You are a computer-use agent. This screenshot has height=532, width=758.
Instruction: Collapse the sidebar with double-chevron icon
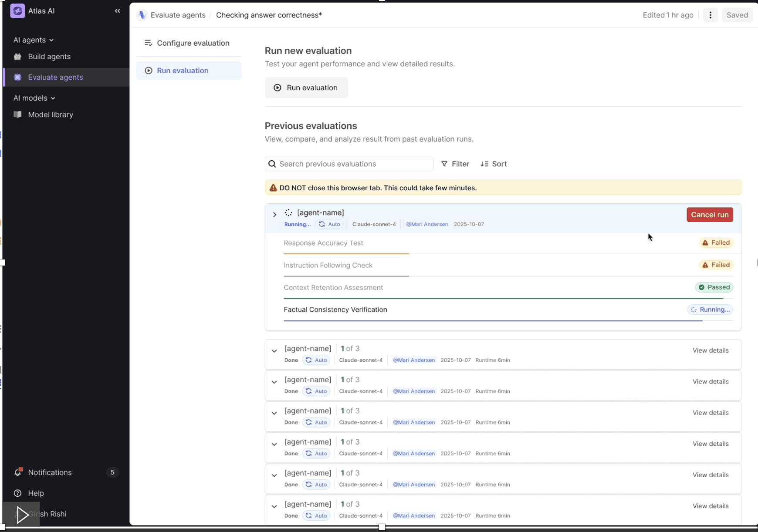point(117,11)
